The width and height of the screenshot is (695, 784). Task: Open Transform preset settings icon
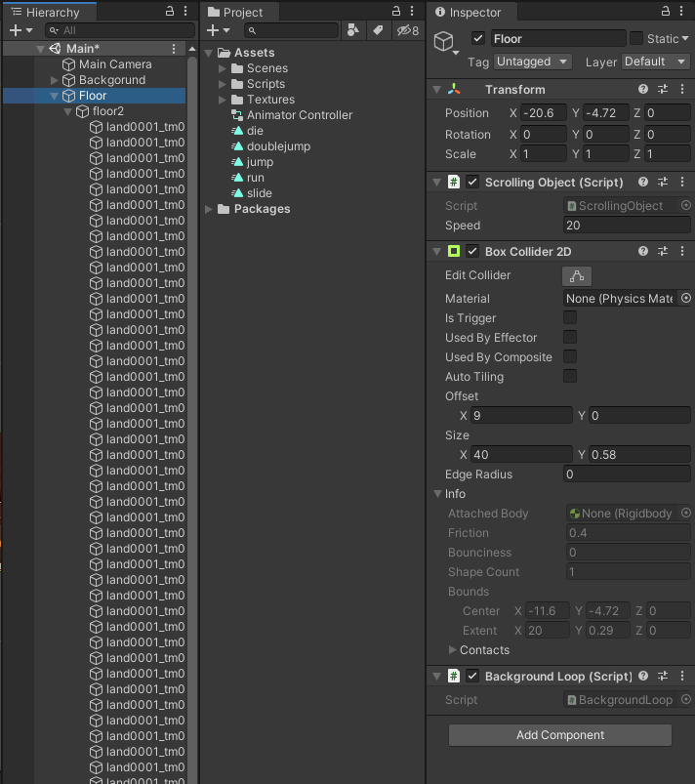point(663,89)
